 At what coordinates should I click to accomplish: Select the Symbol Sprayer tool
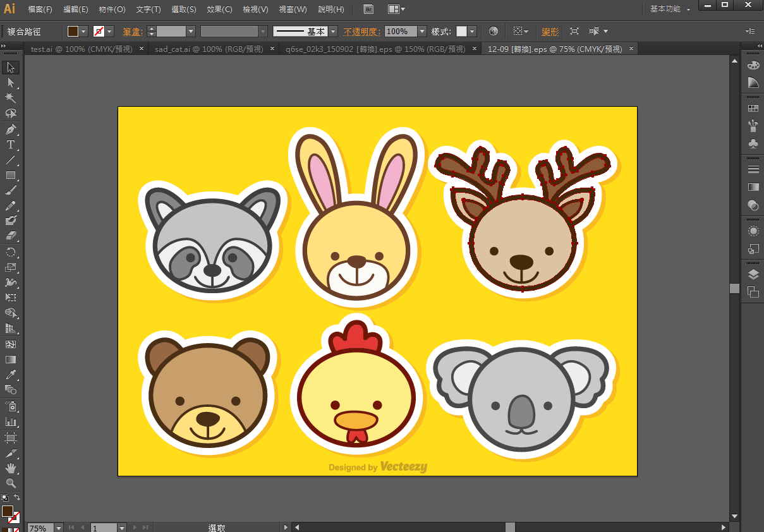[11, 406]
